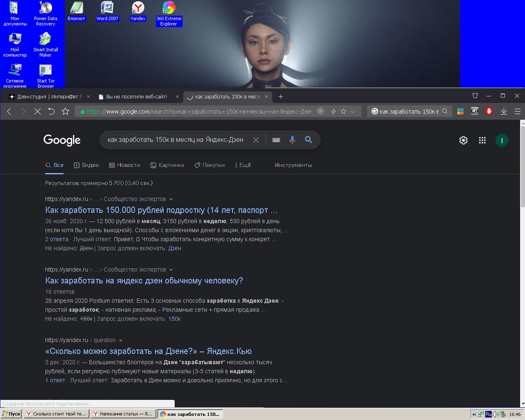Open the Google apps grid icon
Screen dimensions: 525x420
[482, 140]
